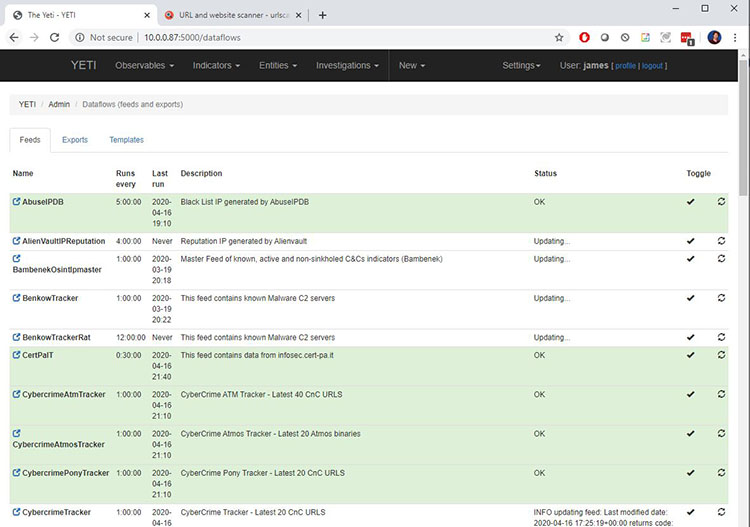750x527 pixels.
Task: Open the browser profile avatar
Action: click(x=714, y=37)
